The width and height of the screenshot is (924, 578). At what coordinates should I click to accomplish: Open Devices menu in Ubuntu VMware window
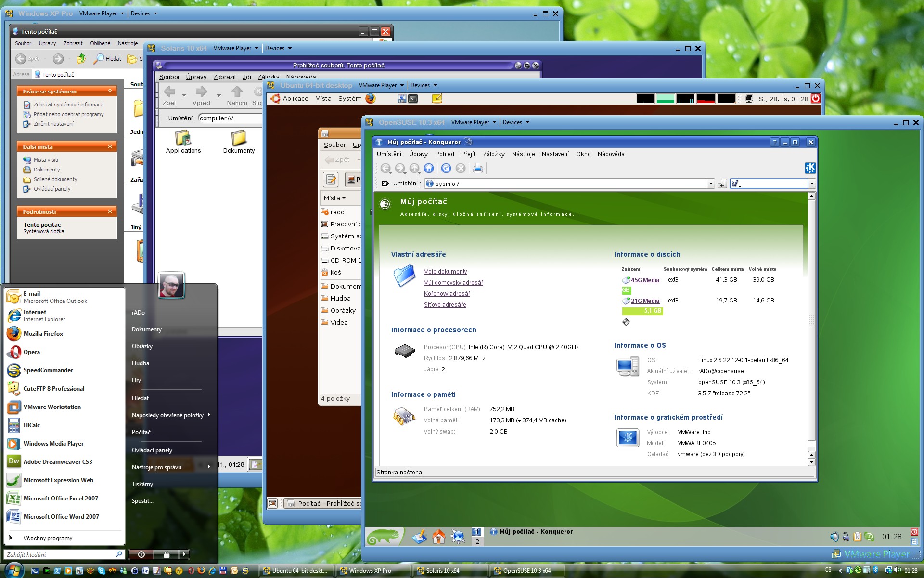(x=423, y=85)
